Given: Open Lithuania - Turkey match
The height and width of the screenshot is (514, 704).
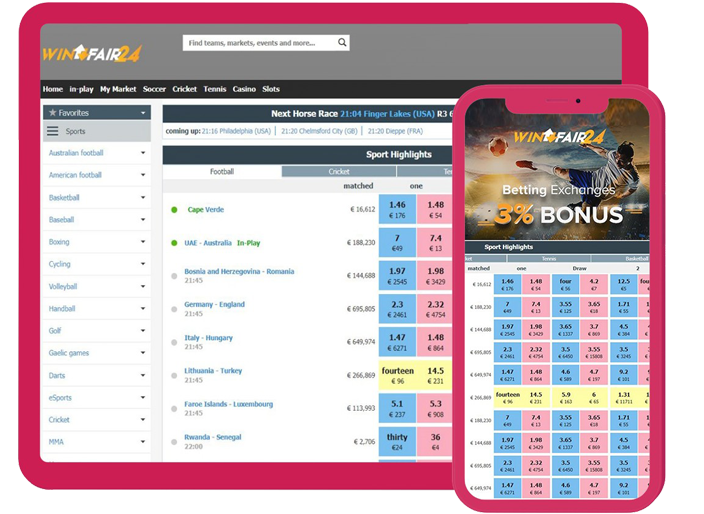Looking at the screenshot, I should (x=213, y=371).
